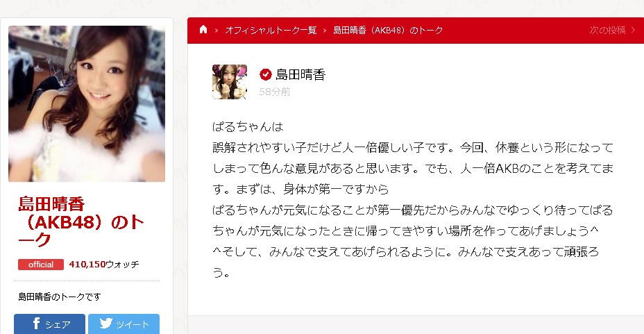The width and height of the screenshot is (644, 334).
Task: Click the small post author avatar
Action: pos(230,82)
